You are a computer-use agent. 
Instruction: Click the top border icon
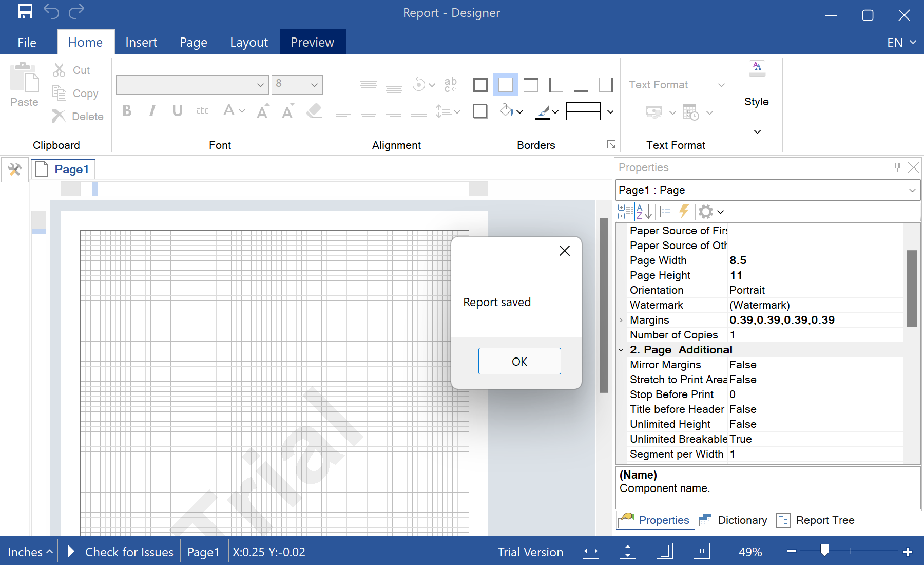coord(531,85)
